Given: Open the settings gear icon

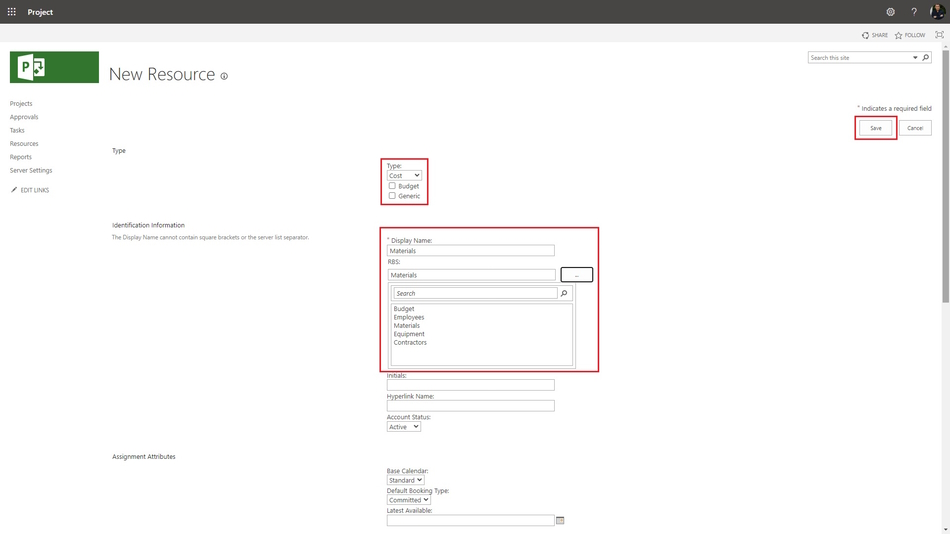Looking at the screenshot, I should coord(890,12).
